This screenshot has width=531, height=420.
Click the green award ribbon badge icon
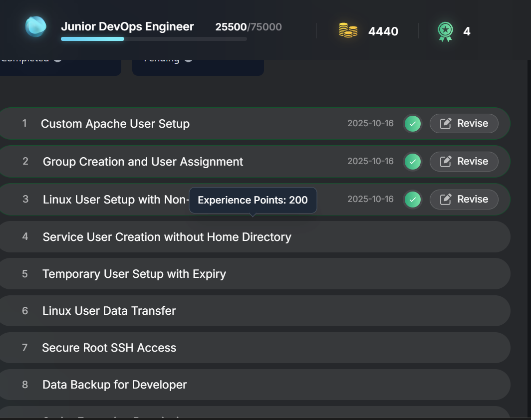[445, 31]
